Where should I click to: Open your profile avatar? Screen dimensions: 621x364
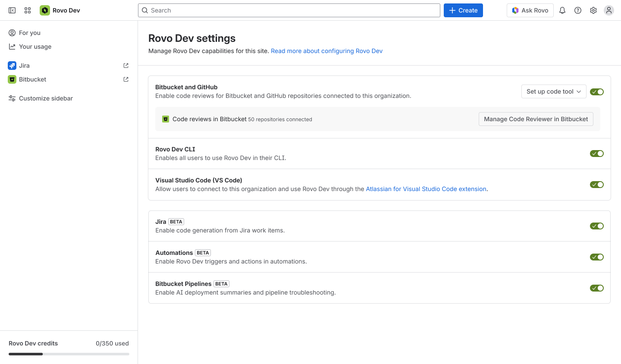coord(608,10)
